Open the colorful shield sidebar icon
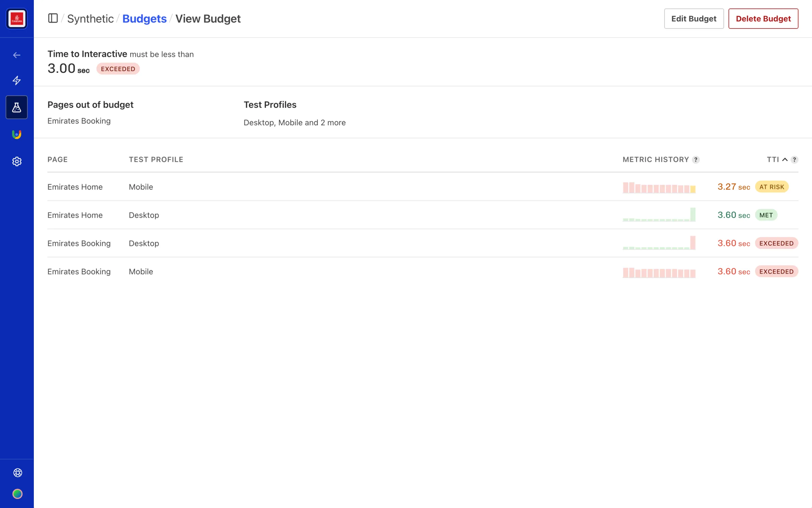This screenshot has height=508, width=812. [17, 134]
